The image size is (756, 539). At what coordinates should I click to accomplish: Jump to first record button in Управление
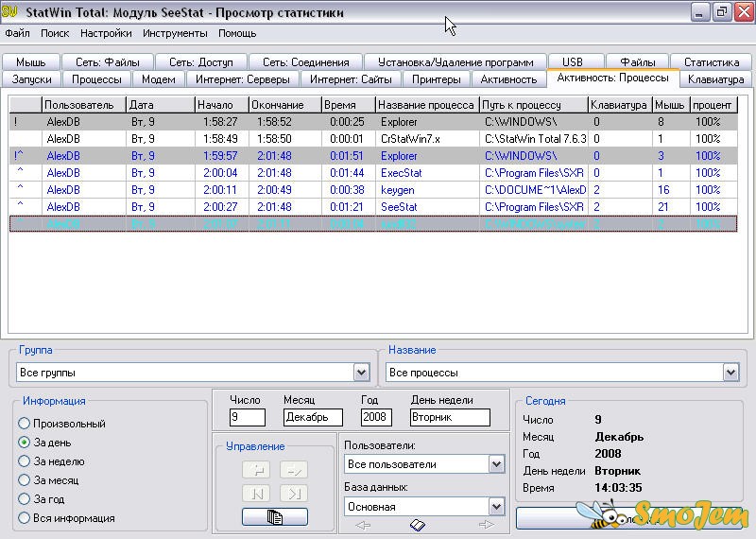pyautogui.click(x=256, y=494)
